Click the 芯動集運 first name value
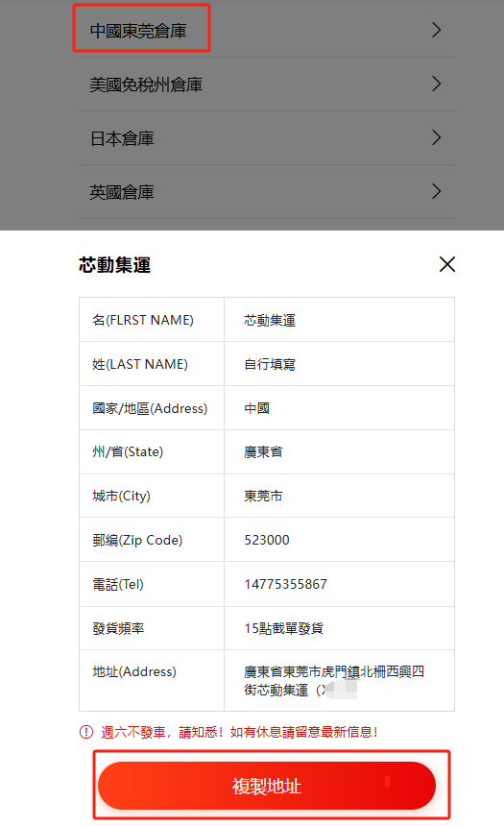 pyautogui.click(x=270, y=320)
